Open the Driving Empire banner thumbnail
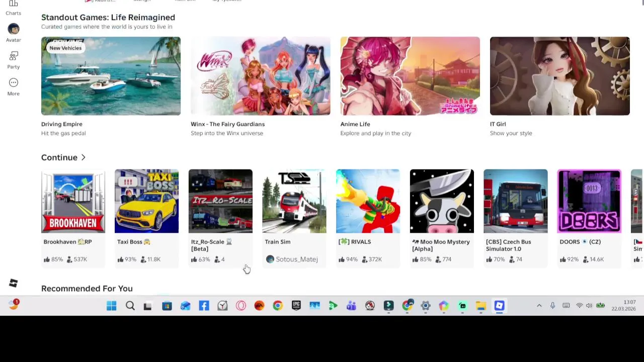 click(x=111, y=76)
